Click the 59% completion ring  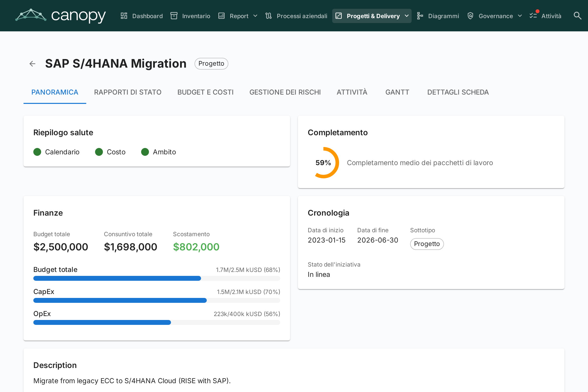323,163
